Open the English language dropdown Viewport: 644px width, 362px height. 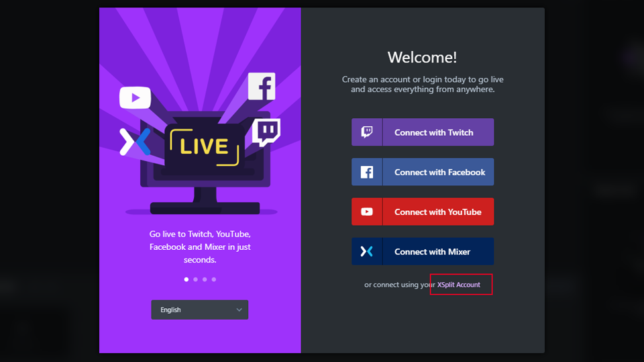click(x=200, y=310)
